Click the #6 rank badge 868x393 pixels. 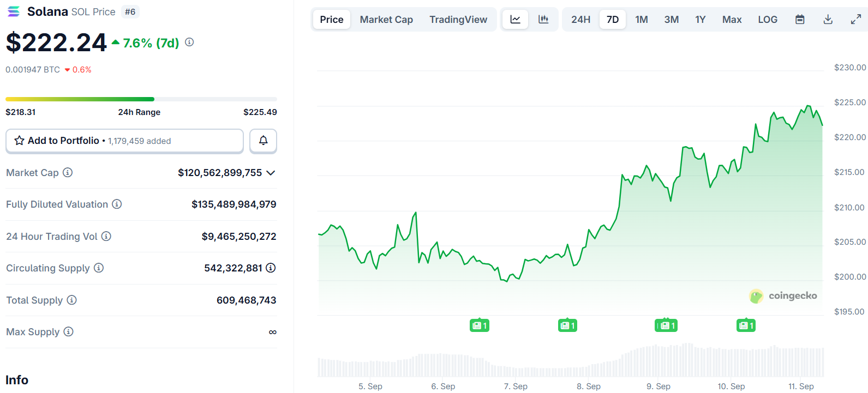130,11
